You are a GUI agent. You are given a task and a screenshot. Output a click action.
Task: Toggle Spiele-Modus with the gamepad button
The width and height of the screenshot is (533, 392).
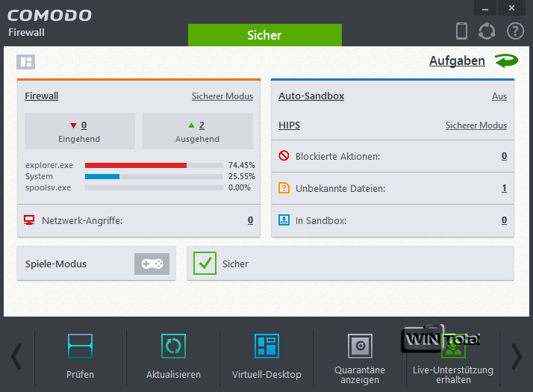pos(152,264)
